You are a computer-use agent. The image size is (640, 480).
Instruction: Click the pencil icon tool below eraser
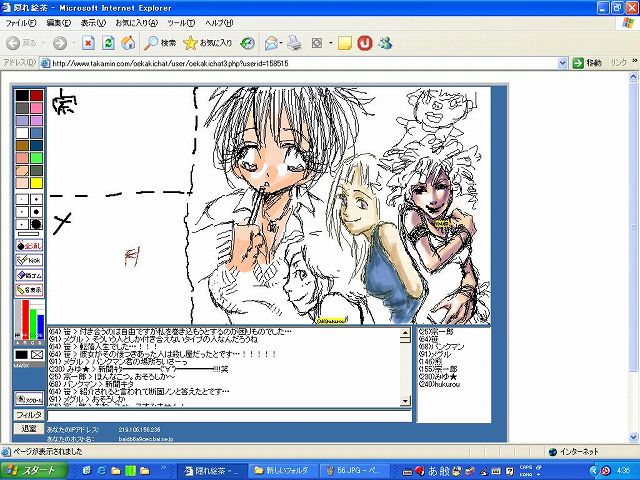coord(29,289)
